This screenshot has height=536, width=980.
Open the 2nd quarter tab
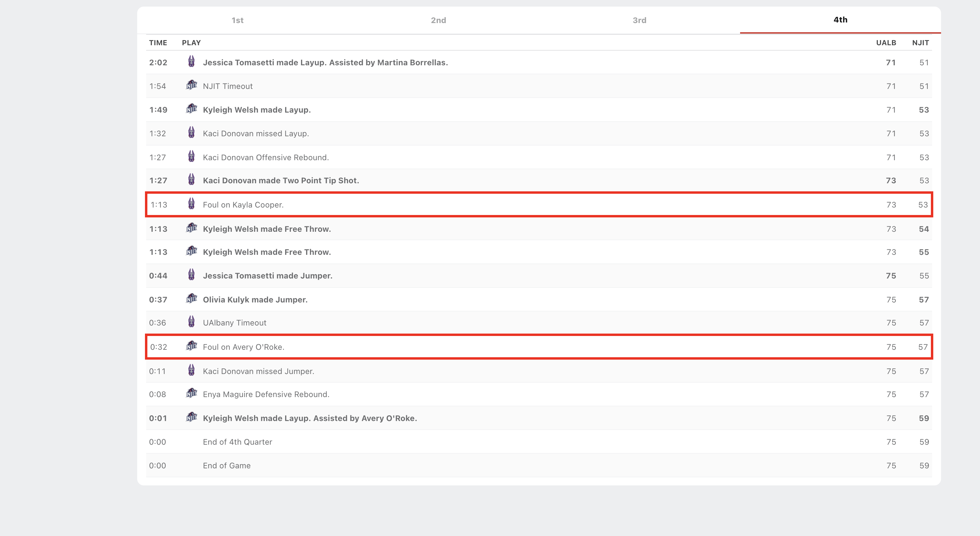[438, 20]
